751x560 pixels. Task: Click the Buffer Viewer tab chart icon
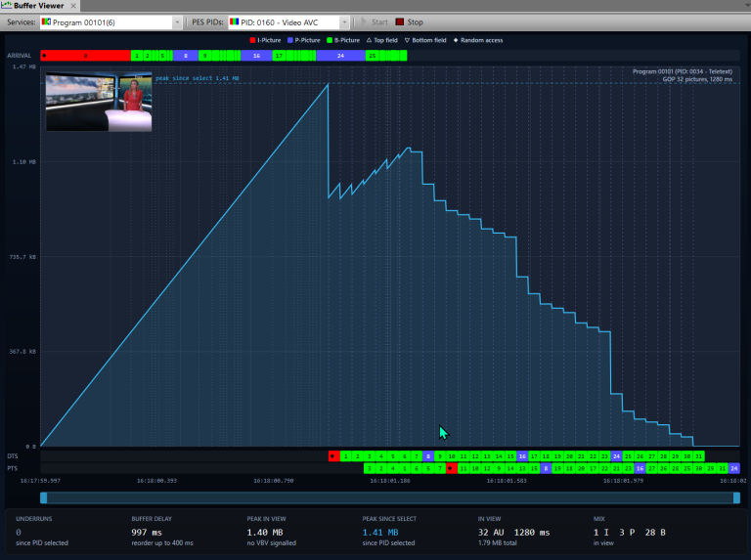(x=7, y=5)
